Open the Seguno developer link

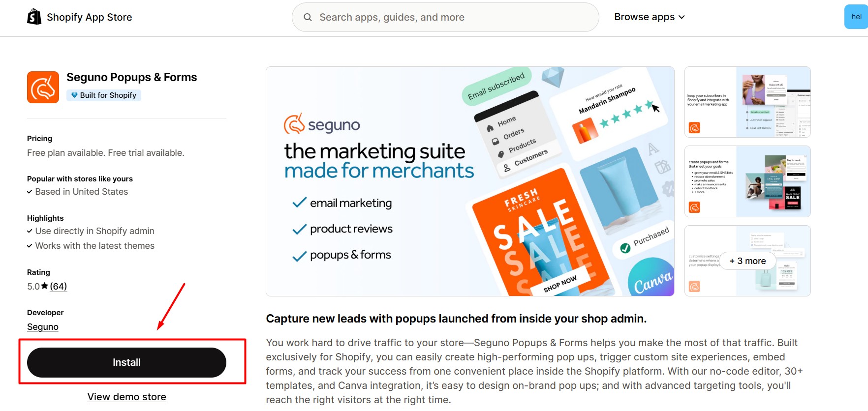[43, 327]
